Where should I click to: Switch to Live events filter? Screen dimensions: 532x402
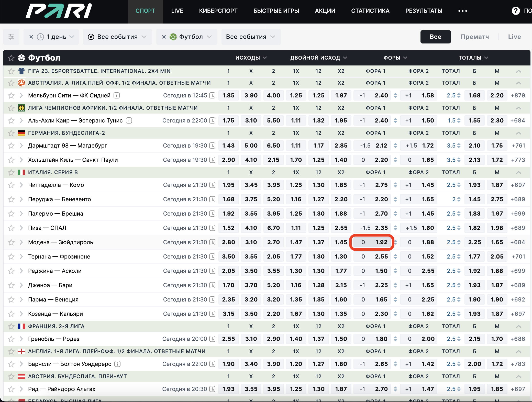[514, 37]
